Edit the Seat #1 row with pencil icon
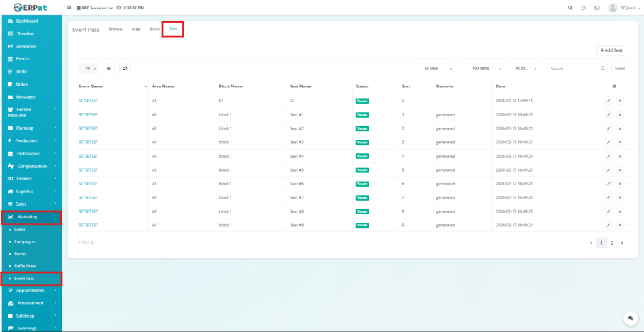The image size is (644, 332). click(x=608, y=115)
